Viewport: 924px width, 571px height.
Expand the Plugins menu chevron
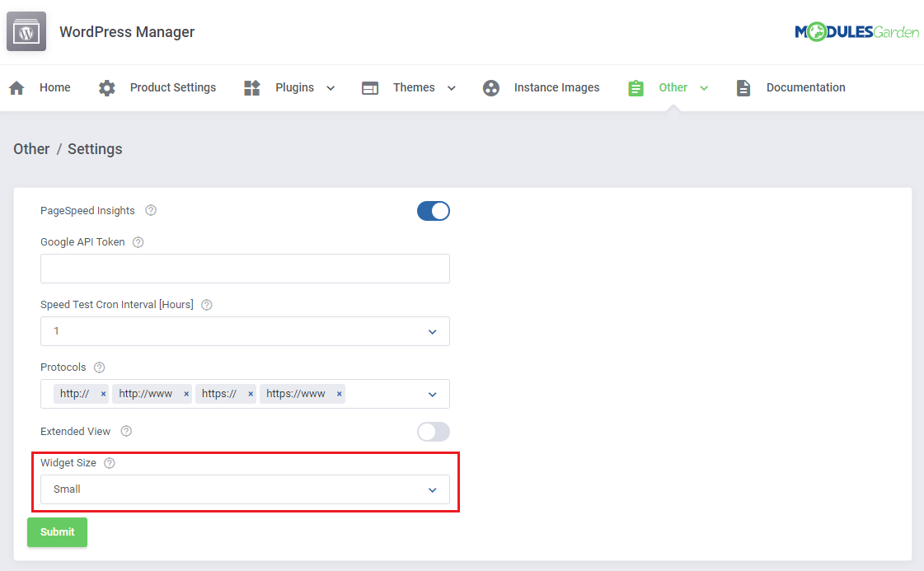(x=331, y=88)
